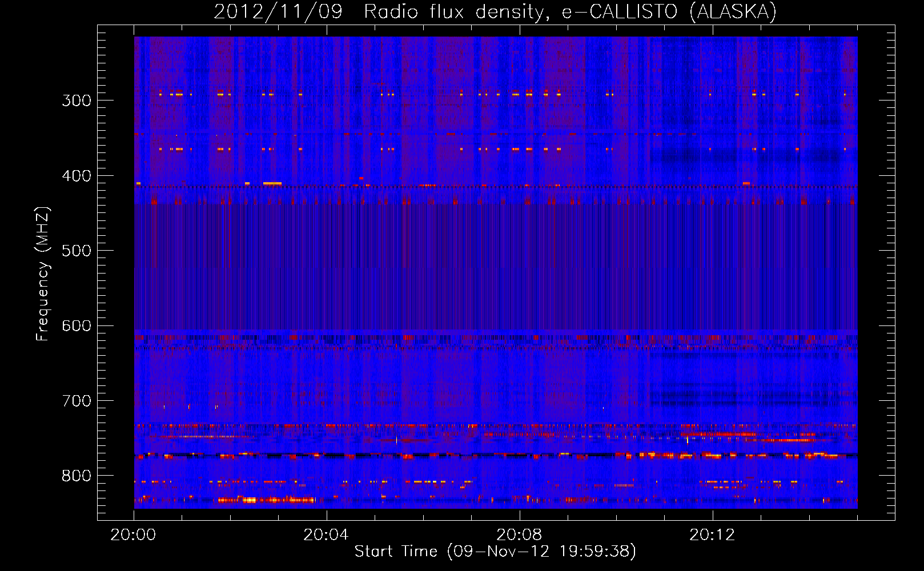Click the "Start Time (09-Nov-12 19:59:38)" x-axis label
Viewport: 924px width, 571px height.
click(495, 552)
